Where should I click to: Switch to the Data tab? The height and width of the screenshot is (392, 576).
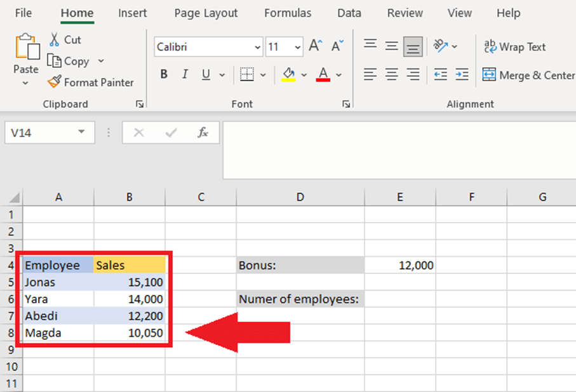[x=349, y=13]
